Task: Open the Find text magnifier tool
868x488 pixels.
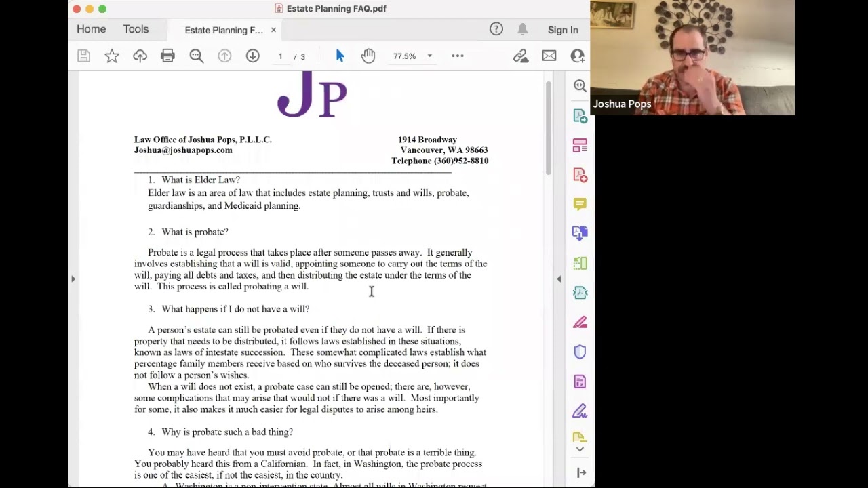Action: click(x=197, y=56)
